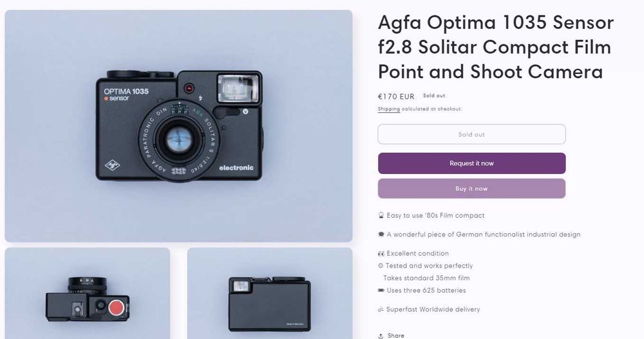Image resolution: width=644 pixels, height=339 pixels.
Task: Select the top-view camera thumbnail
Action: (88, 293)
